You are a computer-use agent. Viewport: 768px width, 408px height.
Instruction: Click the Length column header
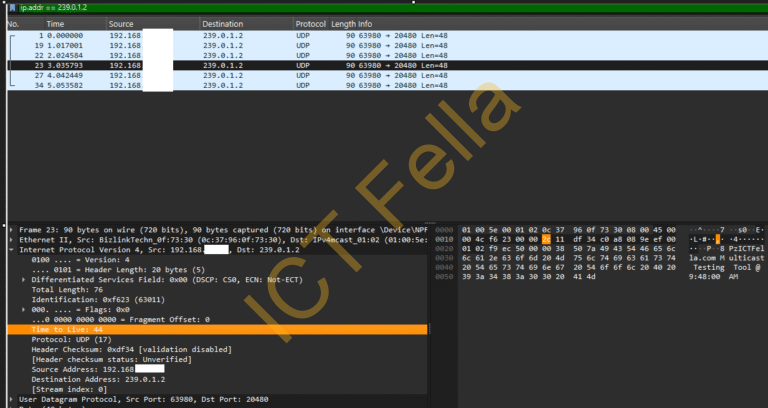click(x=343, y=24)
